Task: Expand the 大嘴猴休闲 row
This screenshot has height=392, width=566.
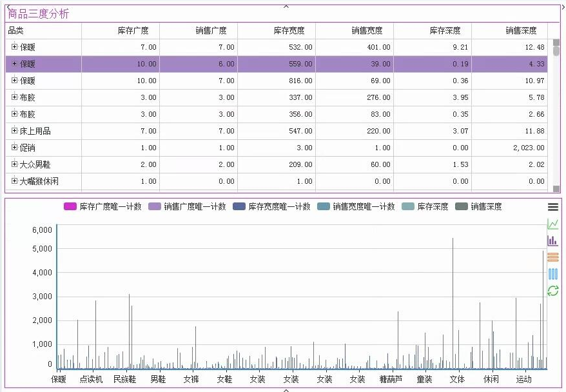Action: [x=14, y=181]
